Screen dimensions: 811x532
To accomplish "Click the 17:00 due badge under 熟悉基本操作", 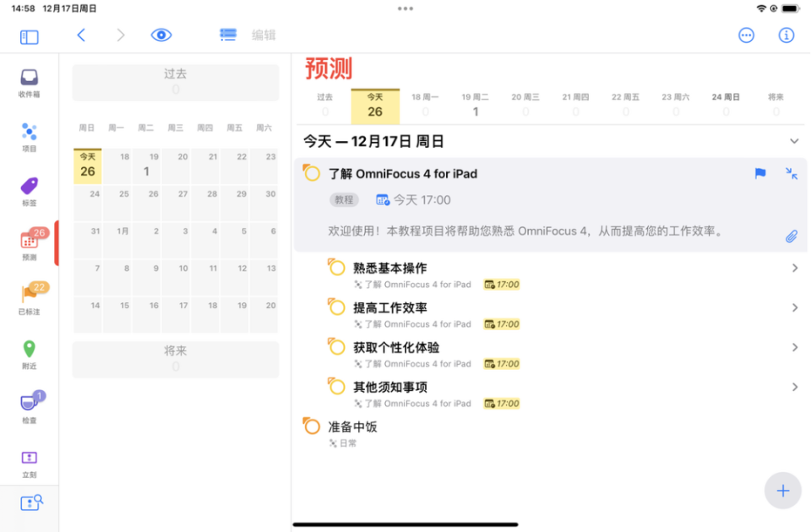I will tap(502, 285).
